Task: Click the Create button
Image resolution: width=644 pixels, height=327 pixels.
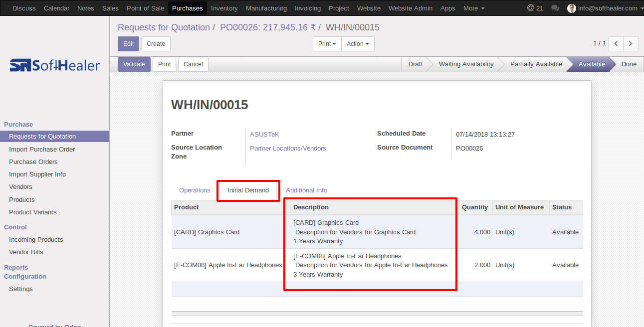Action: [x=156, y=44]
